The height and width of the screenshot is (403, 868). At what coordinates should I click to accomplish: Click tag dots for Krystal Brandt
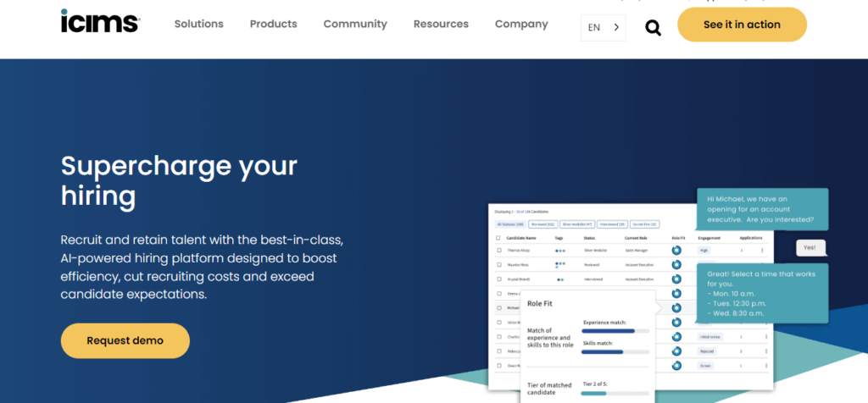click(560, 279)
